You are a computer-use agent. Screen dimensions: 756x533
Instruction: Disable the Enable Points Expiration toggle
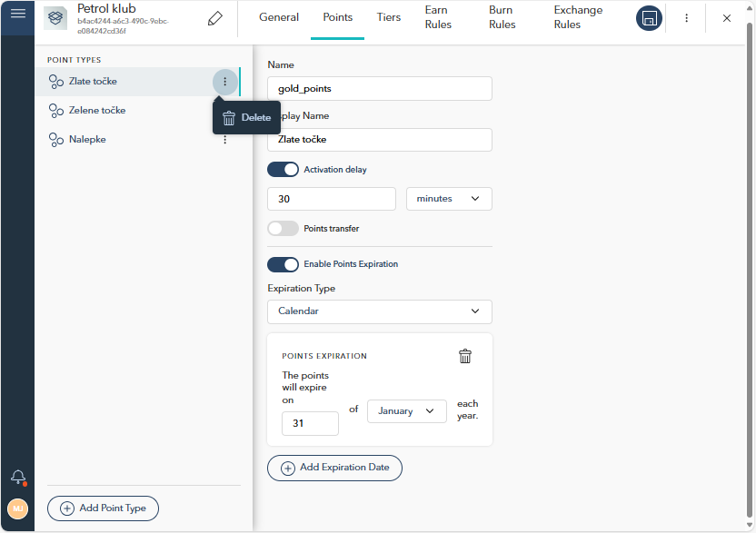tap(283, 264)
